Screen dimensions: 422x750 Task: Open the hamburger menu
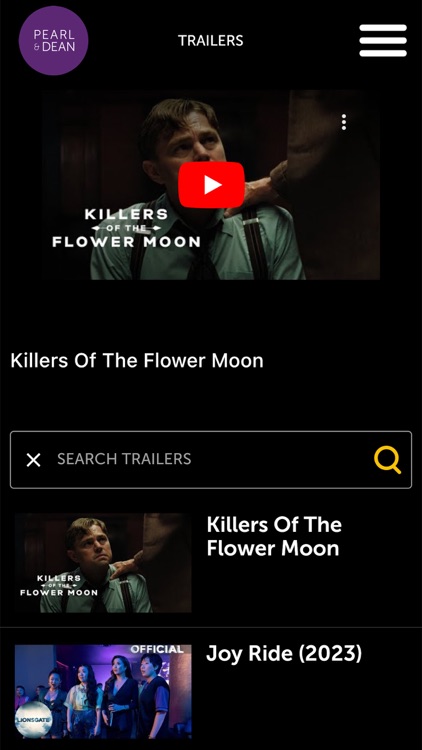383,41
